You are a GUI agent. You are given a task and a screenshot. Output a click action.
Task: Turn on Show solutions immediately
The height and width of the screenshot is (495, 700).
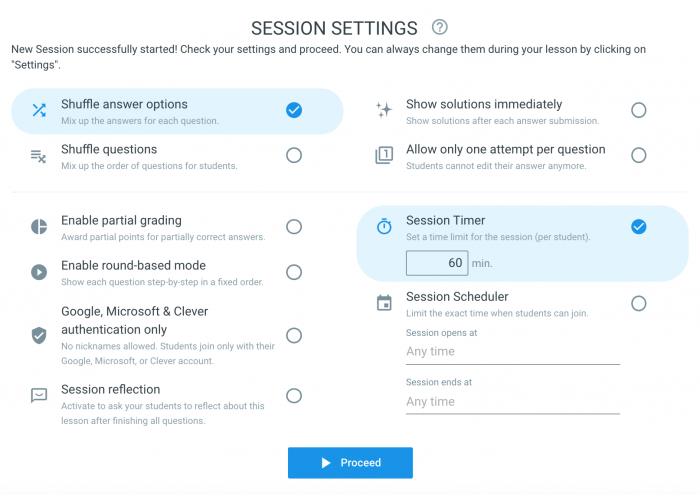tap(639, 110)
